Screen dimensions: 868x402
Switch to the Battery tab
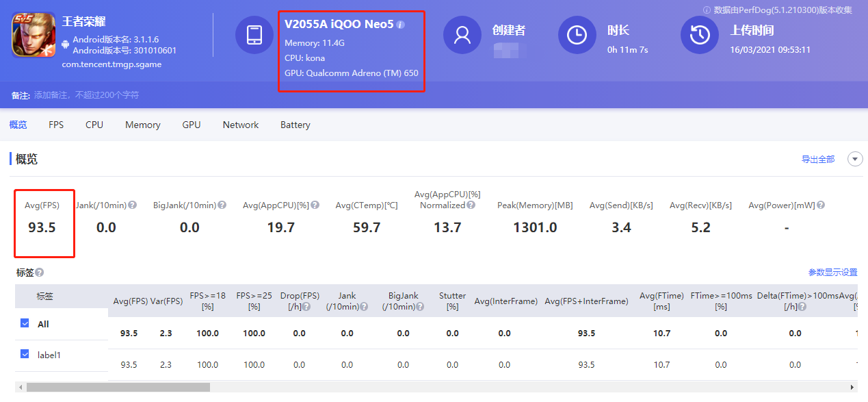click(x=295, y=125)
